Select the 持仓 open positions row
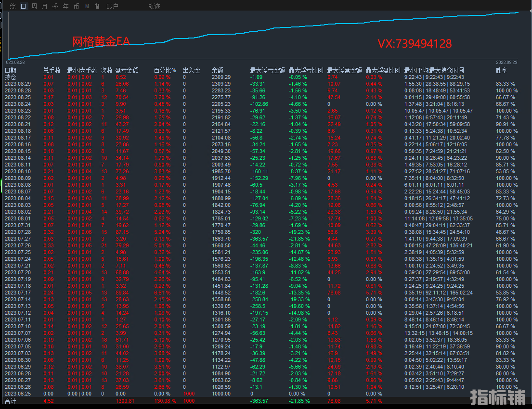 click(x=261, y=77)
